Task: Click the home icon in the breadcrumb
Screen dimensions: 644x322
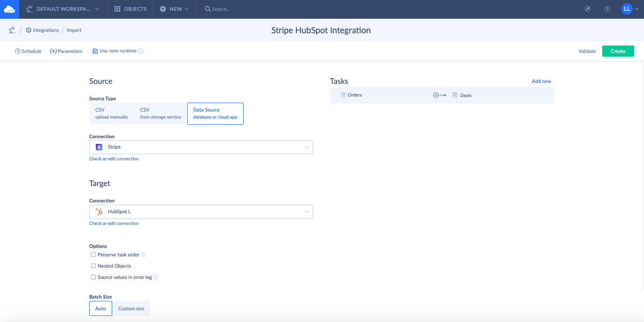Action: (12, 30)
